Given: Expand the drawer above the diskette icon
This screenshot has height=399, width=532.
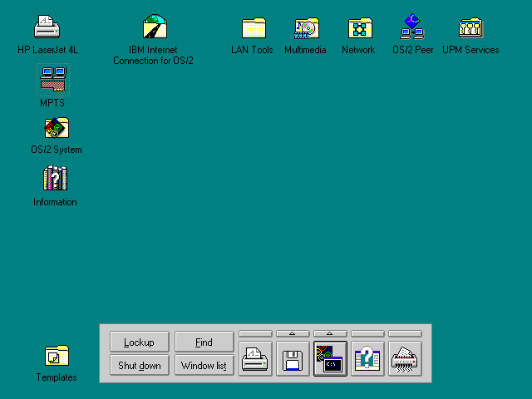Looking at the screenshot, I should (x=293, y=334).
